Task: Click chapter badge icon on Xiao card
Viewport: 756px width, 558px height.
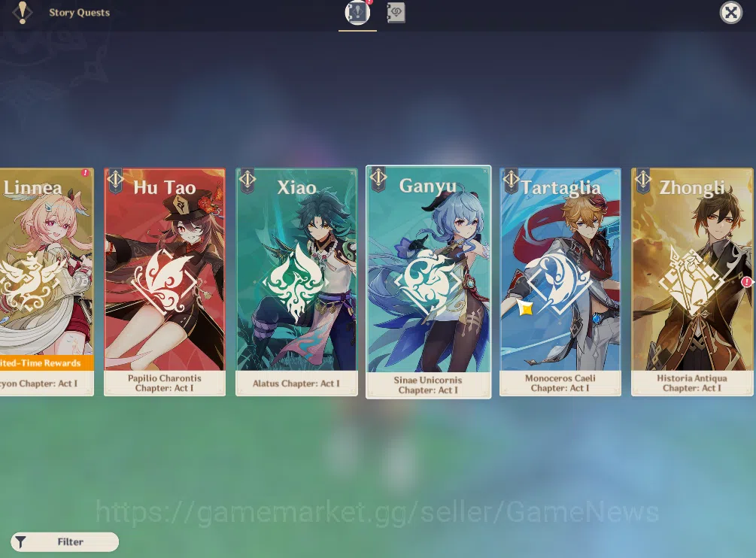Action: (x=247, y=180)
